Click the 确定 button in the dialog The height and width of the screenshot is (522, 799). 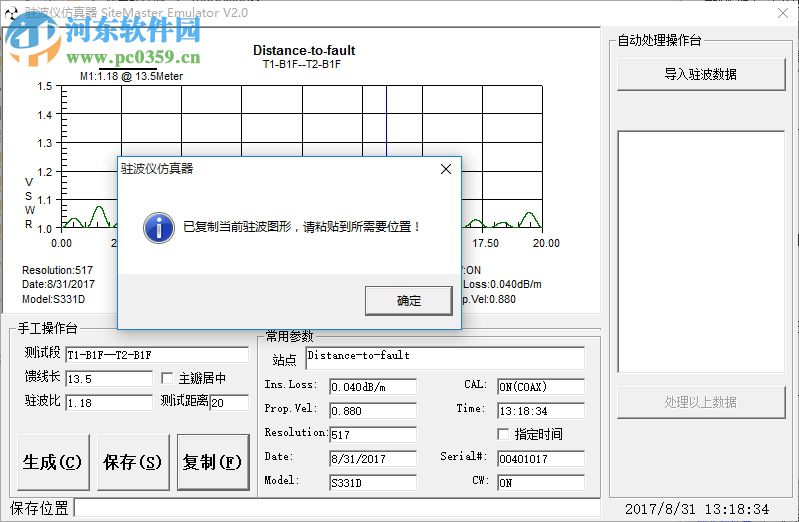[409, 301]
